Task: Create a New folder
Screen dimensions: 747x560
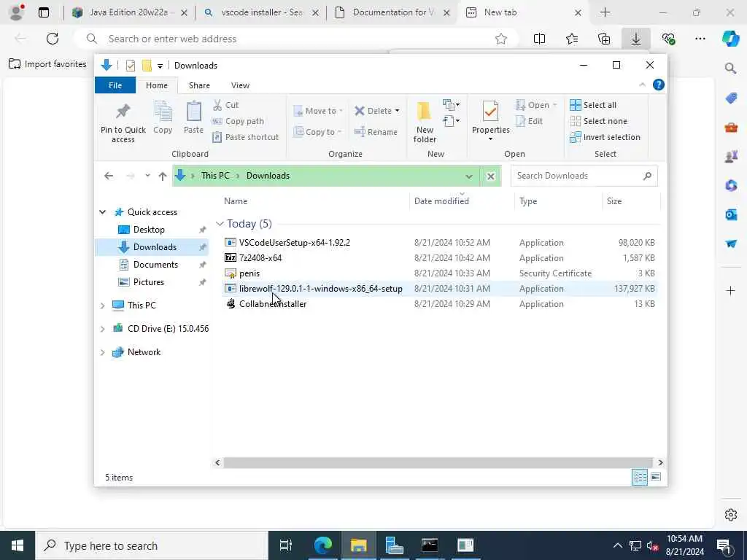Action: coord(425,122)
